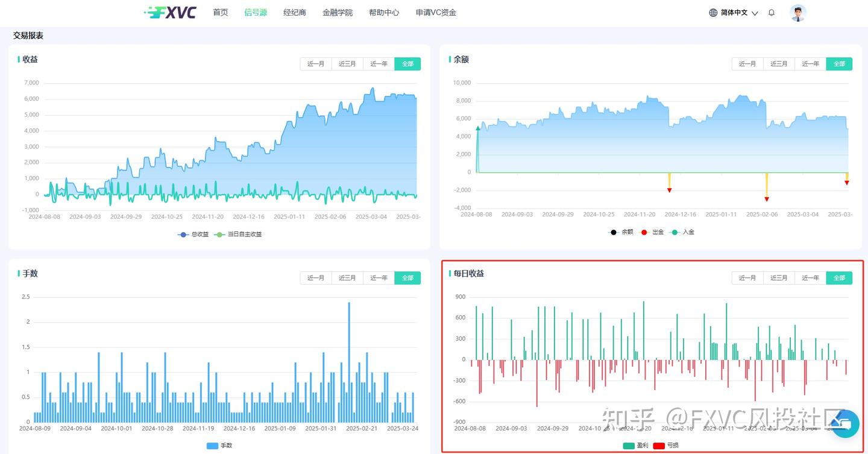Screen dimensions: 868x454
Task: Click the FXVC logo
Action: [x=171, y=12]
